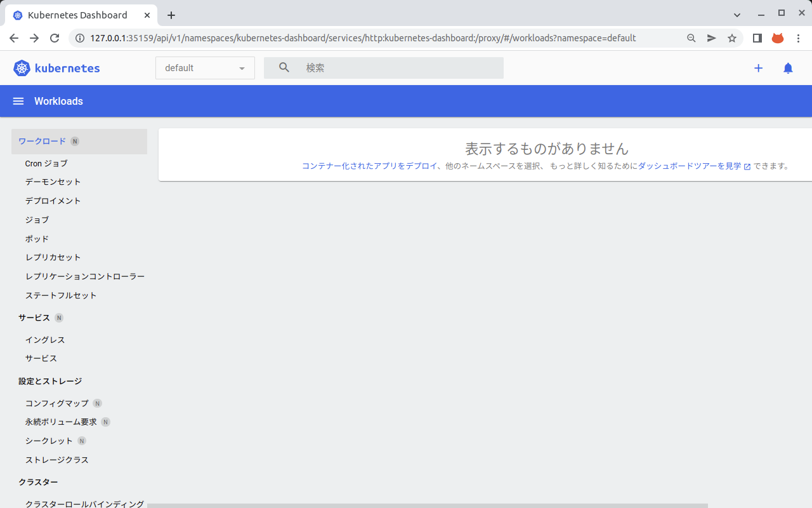Image resolution: width=812 pixels, height=508 pixels.
Task: Toggle the navigation sidebar via hamburger icon
Action: point(18,101)
